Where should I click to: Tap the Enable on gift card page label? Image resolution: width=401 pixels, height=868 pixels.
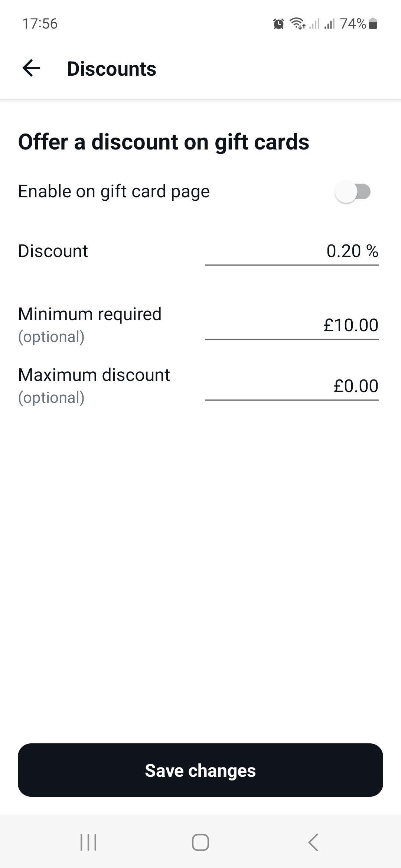point(114,192)
